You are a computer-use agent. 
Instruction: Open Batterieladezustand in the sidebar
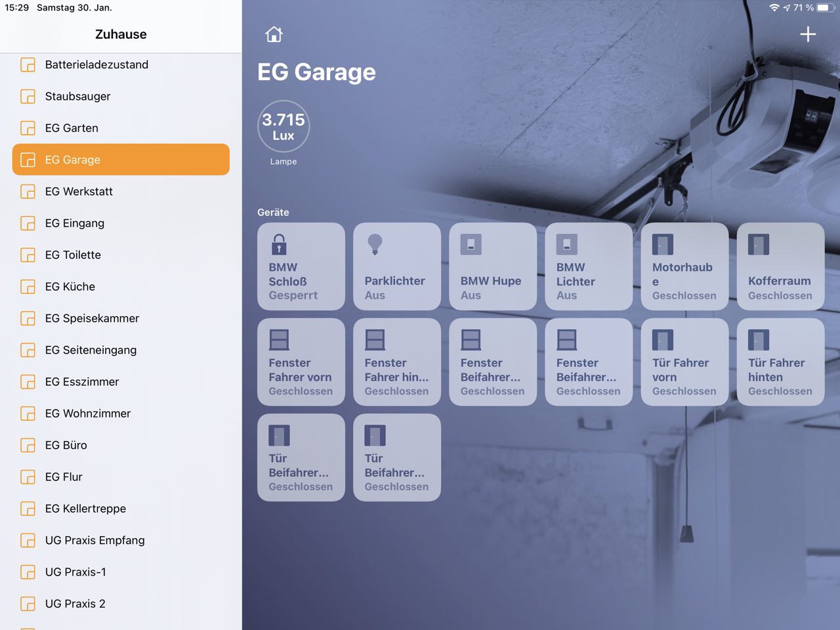(96, 65)
